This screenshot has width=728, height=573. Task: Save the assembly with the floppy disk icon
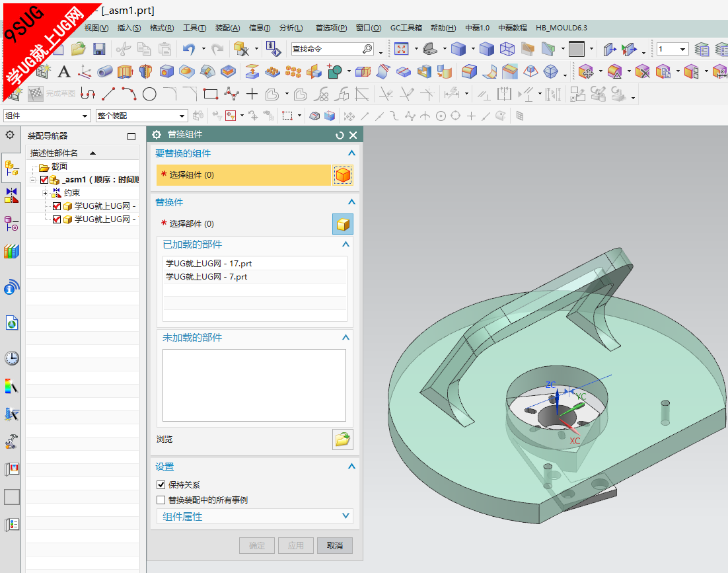tap(99, 49)
